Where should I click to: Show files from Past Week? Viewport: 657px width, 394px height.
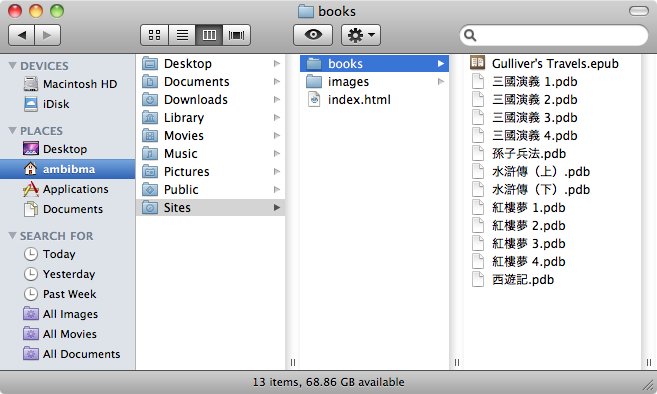[x=67, y=294]
